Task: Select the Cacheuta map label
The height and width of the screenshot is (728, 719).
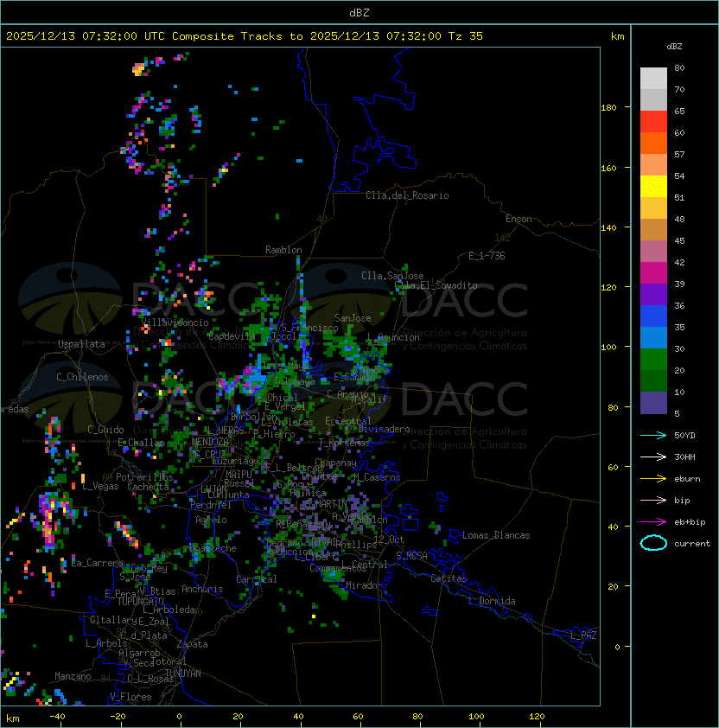Action: (148, 487)
